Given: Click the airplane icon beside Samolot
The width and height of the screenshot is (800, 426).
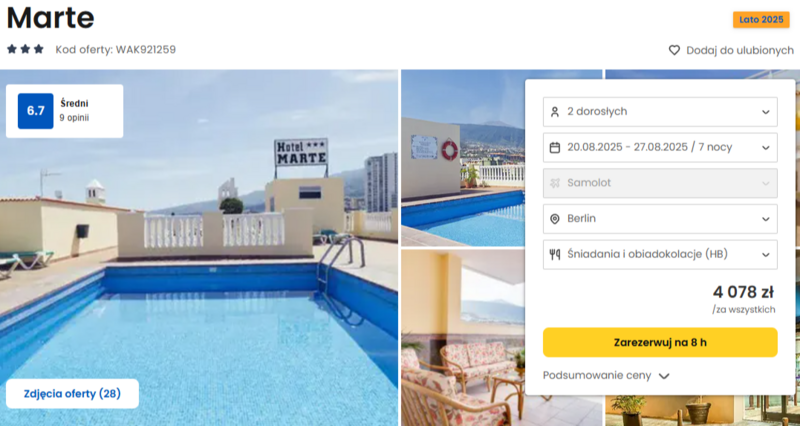Looking at the screenshot, I should tap(555, 183).
